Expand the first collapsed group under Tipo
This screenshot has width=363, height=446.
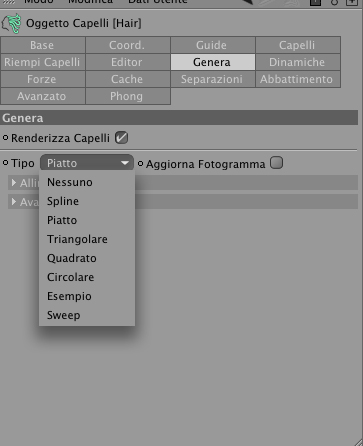click(x=14, y=183)
